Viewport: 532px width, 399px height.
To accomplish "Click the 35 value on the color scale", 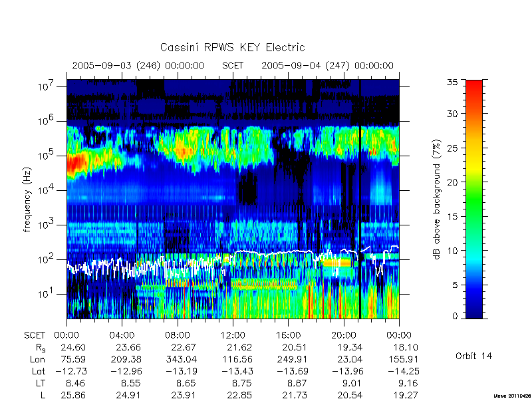I will coord(452,82).
